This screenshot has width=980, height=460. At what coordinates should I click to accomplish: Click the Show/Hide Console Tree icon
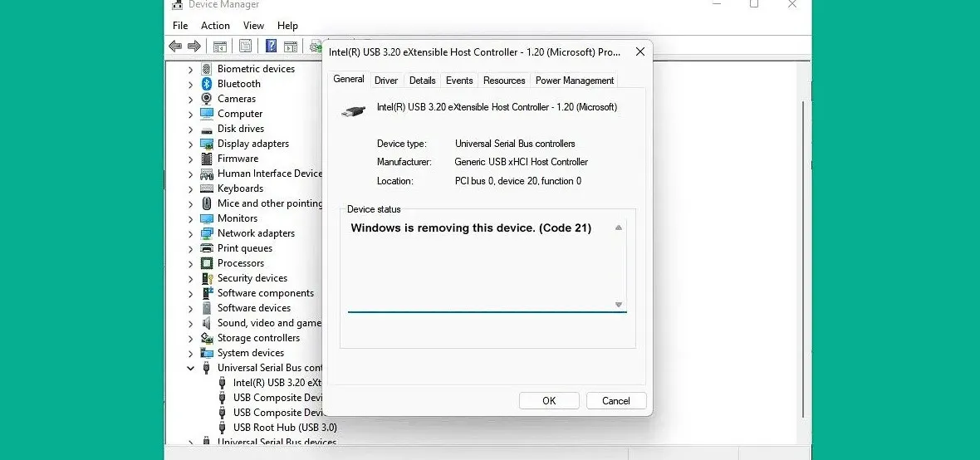point(220,46)
